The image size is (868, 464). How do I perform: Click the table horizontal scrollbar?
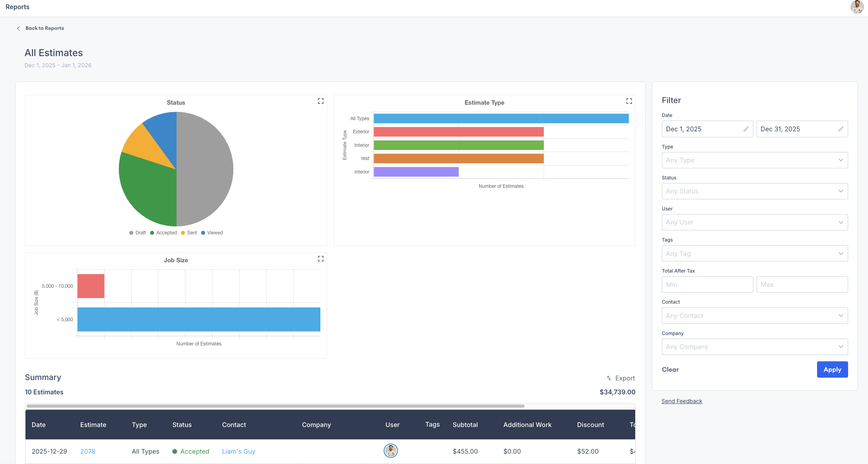click(x=275, y=406)
